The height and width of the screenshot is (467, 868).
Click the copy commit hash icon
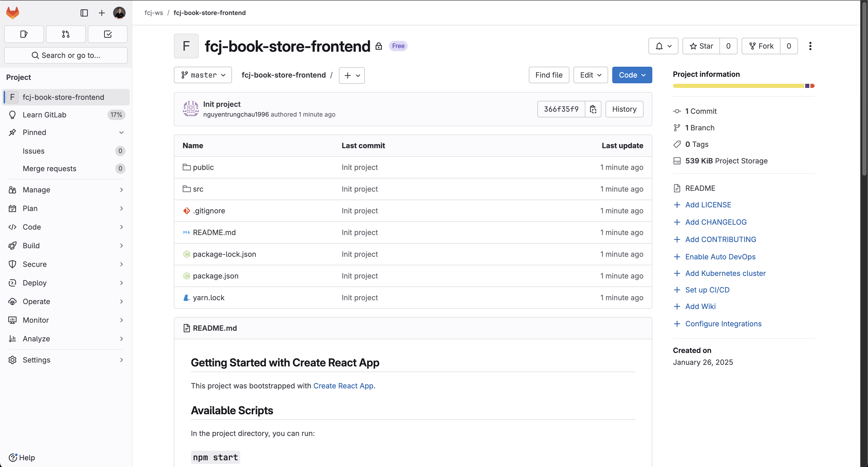pos(593,109)
